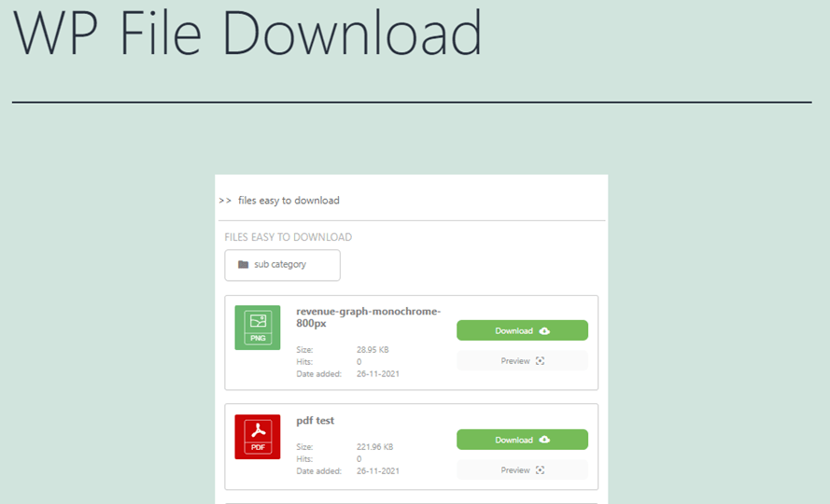Viewport: 830px width, 504px height.
Task: Open the sub category folder
Action: [282, 265]
